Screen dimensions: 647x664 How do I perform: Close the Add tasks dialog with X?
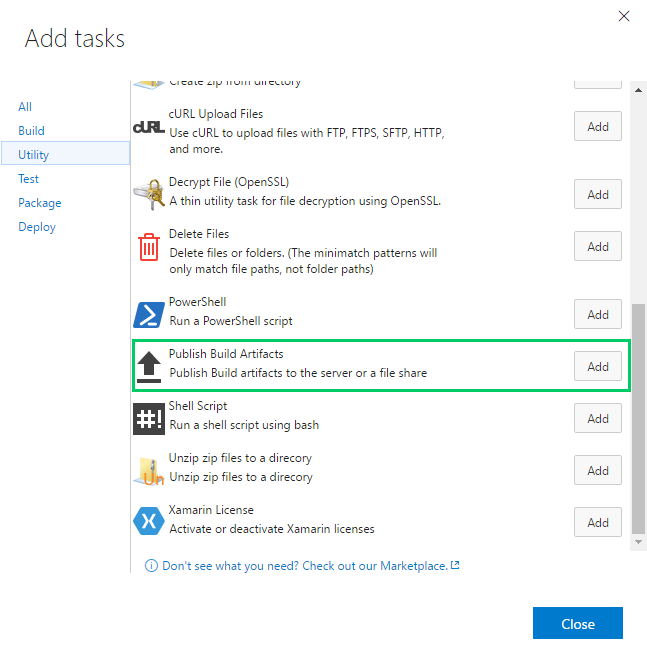point(624,16)
